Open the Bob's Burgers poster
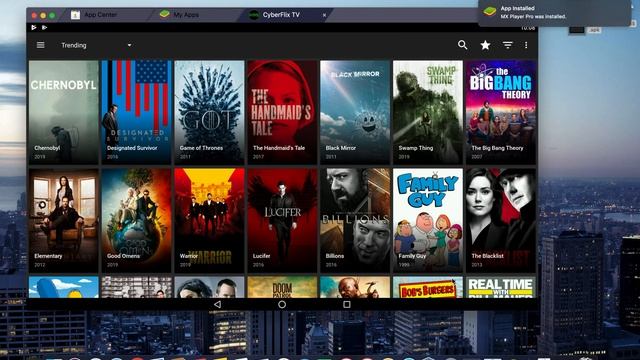 pos(428,287)
